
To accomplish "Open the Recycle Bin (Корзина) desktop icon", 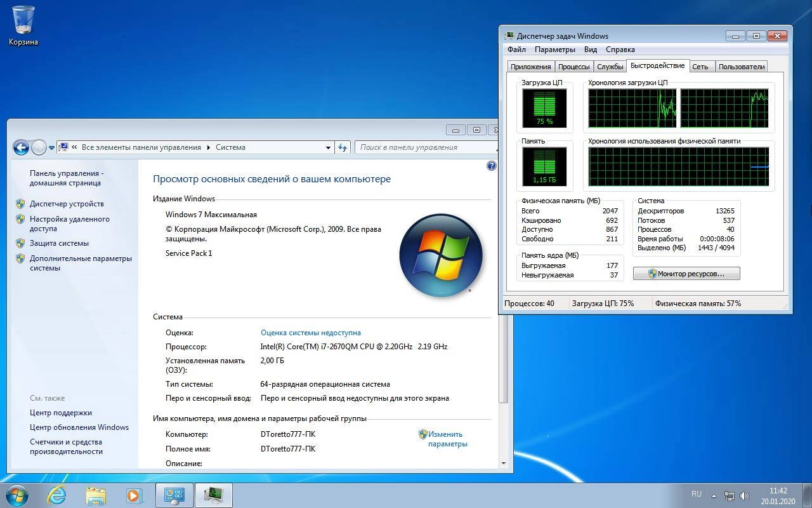I will tap(23, 25).
